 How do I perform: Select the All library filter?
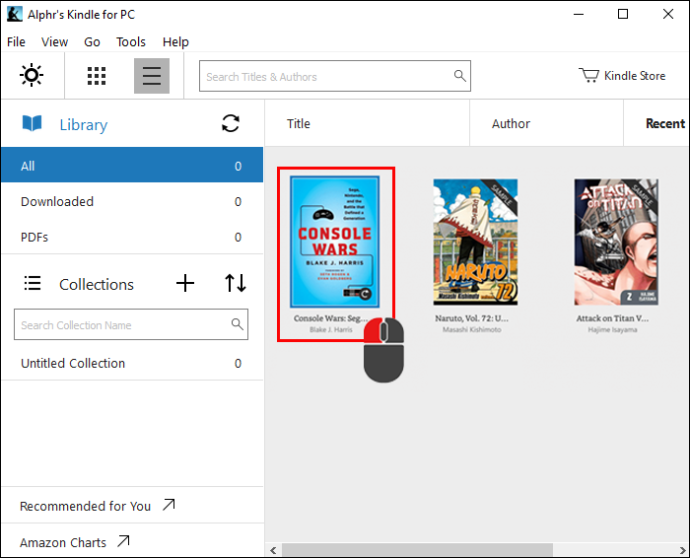pos(132,165)
